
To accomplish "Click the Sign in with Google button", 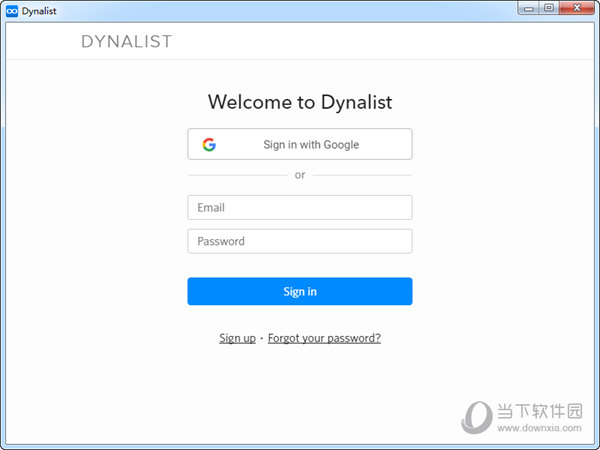I will 300,144.
